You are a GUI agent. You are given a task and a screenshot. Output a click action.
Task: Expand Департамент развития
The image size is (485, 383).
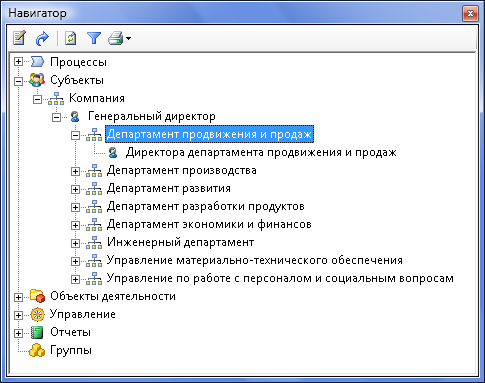pyautogui.click(x=76, y=189)
